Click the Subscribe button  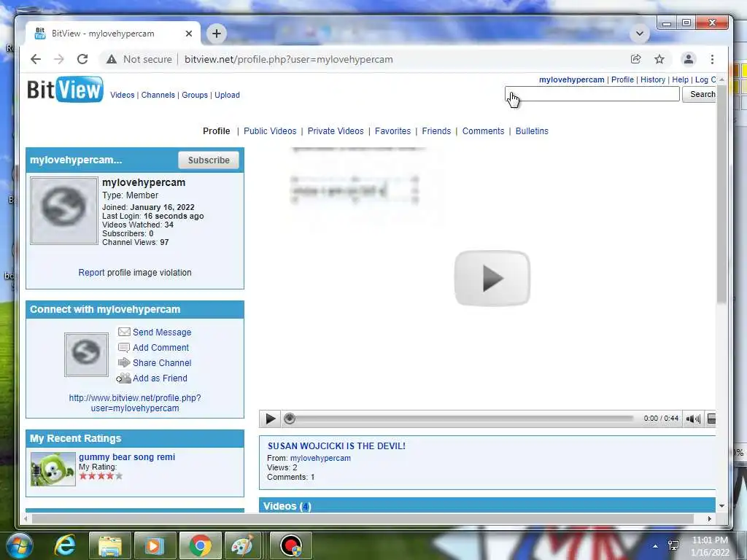tap(209, 160)
